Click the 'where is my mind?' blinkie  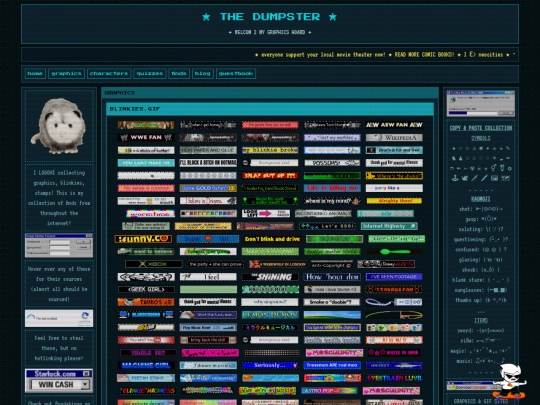[332, 201]
